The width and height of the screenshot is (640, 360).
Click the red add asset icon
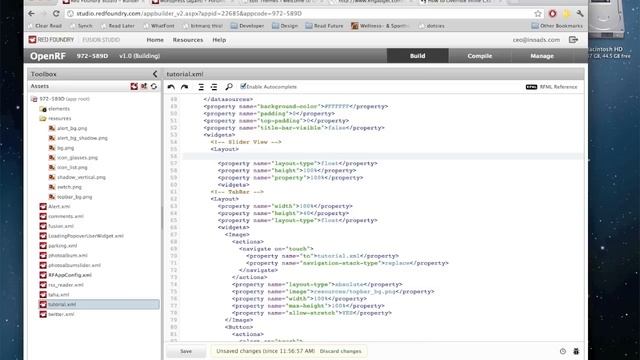pos(134,86)
